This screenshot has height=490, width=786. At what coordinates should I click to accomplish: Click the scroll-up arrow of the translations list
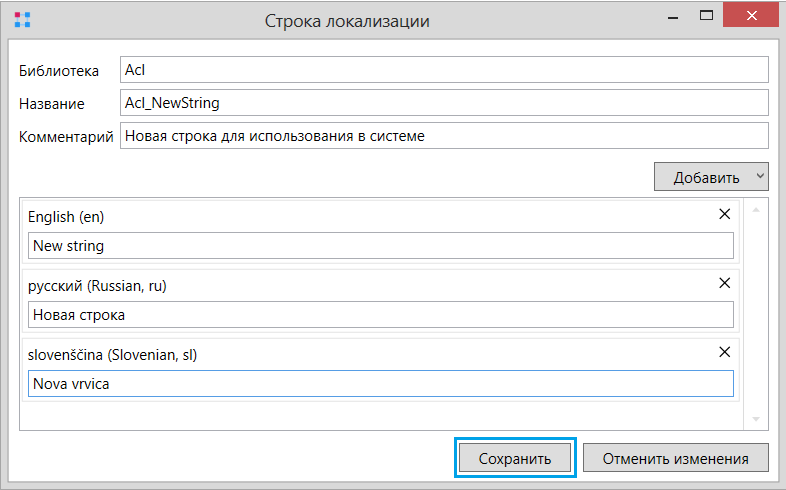[x=756, y=210]
